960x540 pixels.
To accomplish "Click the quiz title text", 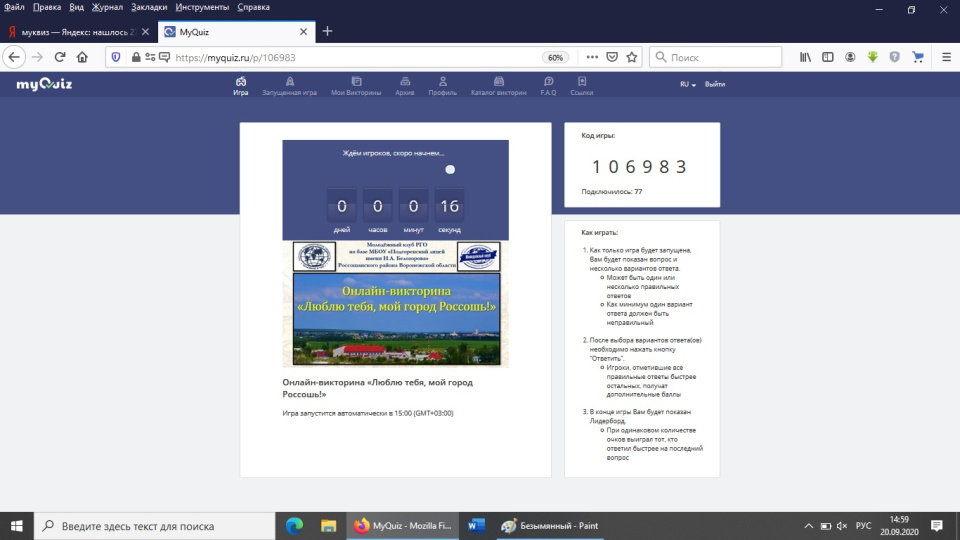I will coord(377,388).
